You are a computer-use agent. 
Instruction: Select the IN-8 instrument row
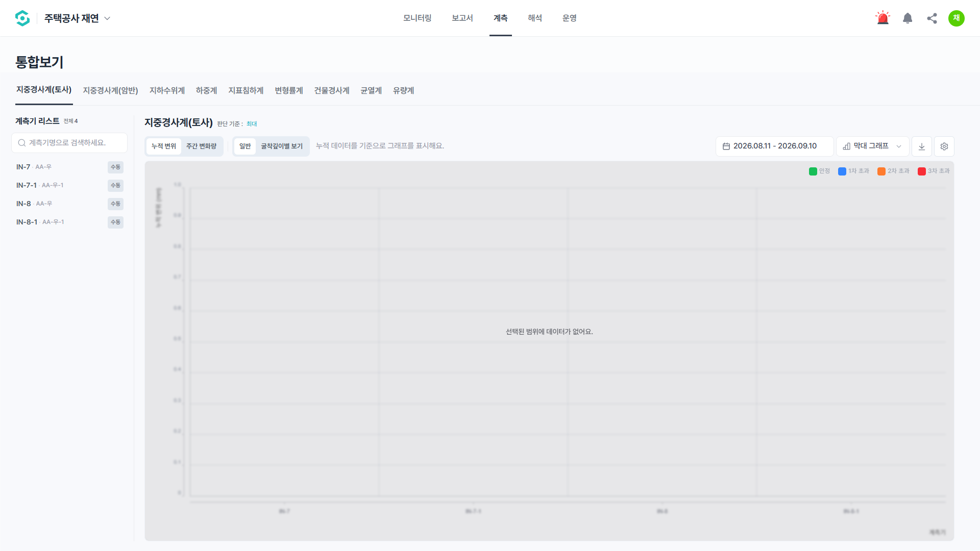(69, 204)
